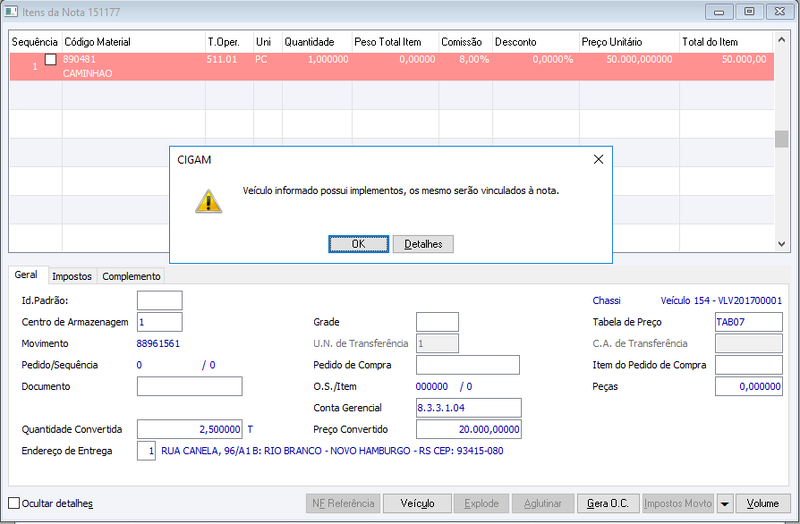800x524 pixels.
Task: Click the NF Referência button
Action: pos(343,504)
